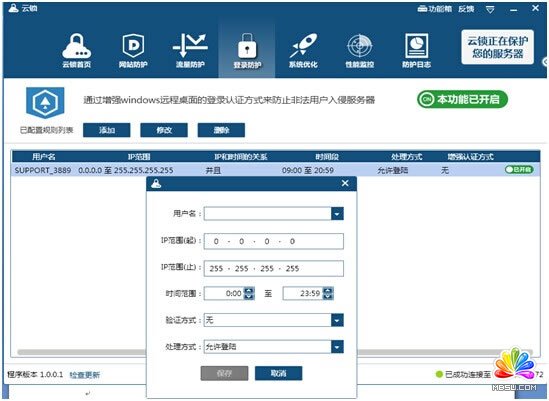Open the 用户名 dropdown arrow
This screenshot has width=549, height=401.
tap(337, 214)
